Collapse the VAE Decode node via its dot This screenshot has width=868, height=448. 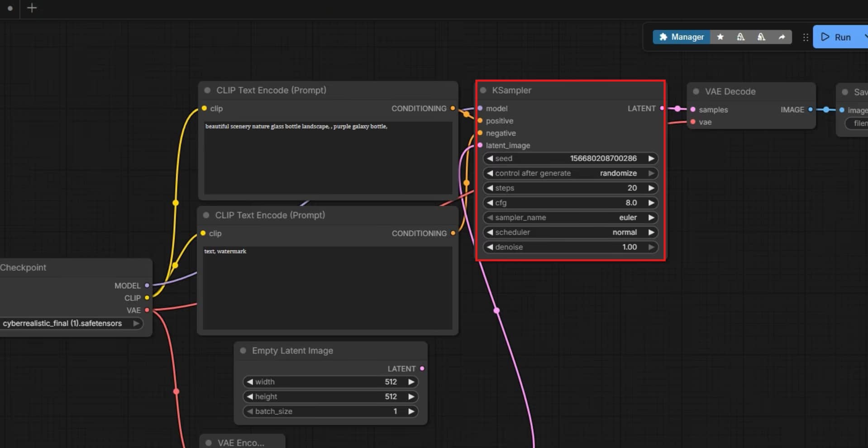[x=696, y=91]
